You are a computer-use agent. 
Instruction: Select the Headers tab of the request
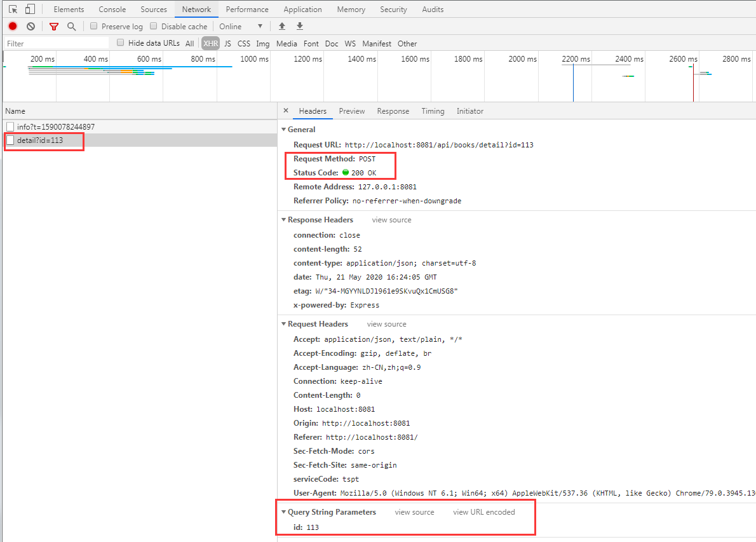coord(313,111)
